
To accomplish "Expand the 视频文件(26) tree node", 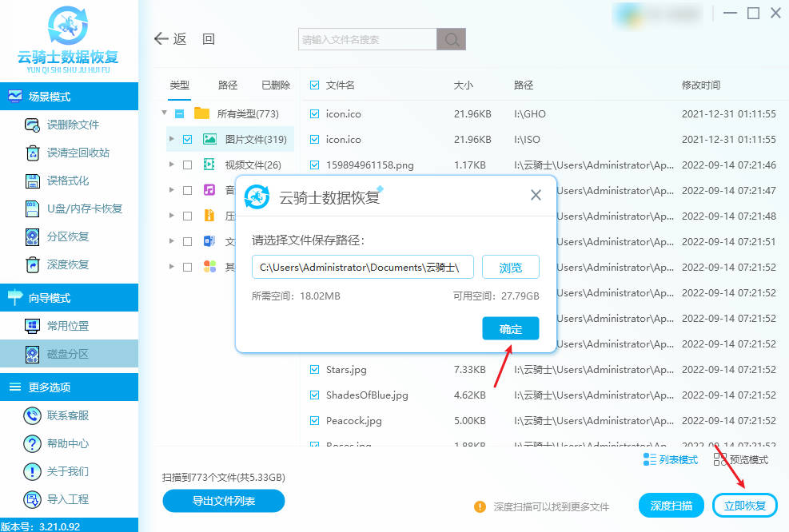I will point(171,165).
